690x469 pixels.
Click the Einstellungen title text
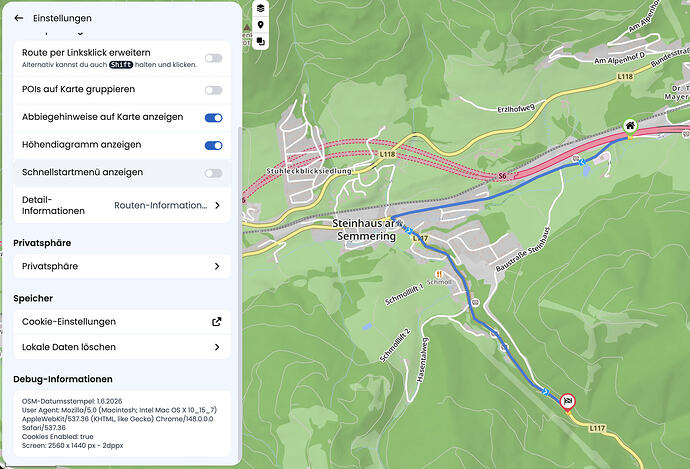pyautogui.click(x=62, y=18)
